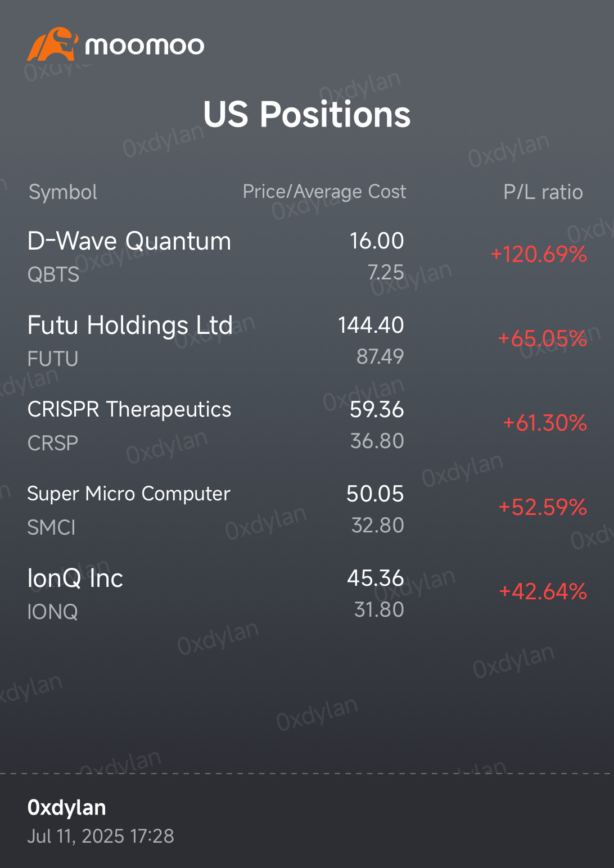
Task: Click the P/L ratio column header
Action: coord(543,192)
